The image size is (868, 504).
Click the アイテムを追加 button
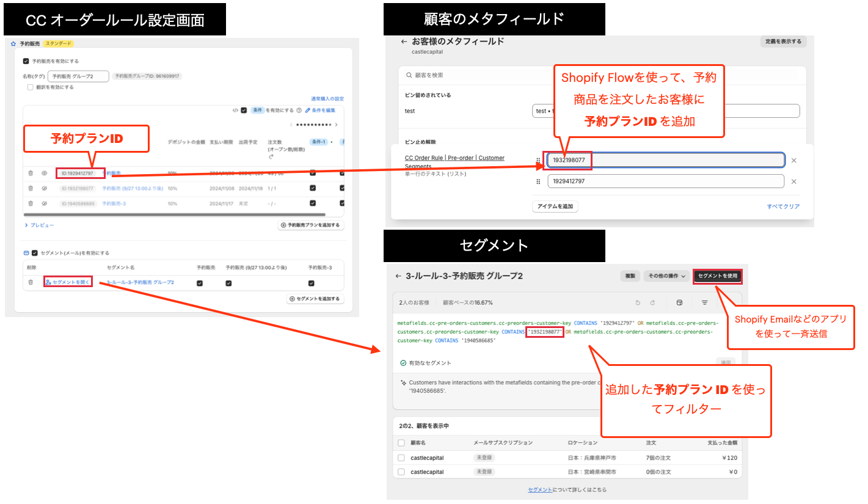(555, 206)
